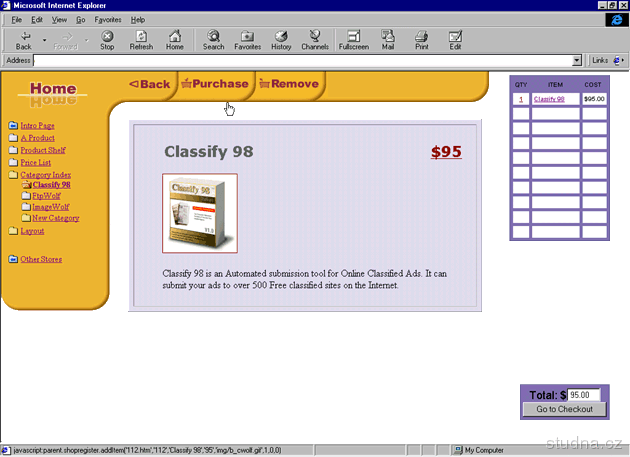Open the Go menu
The height and width of the screenshot is (457, 630).
(x=81, y=20)
